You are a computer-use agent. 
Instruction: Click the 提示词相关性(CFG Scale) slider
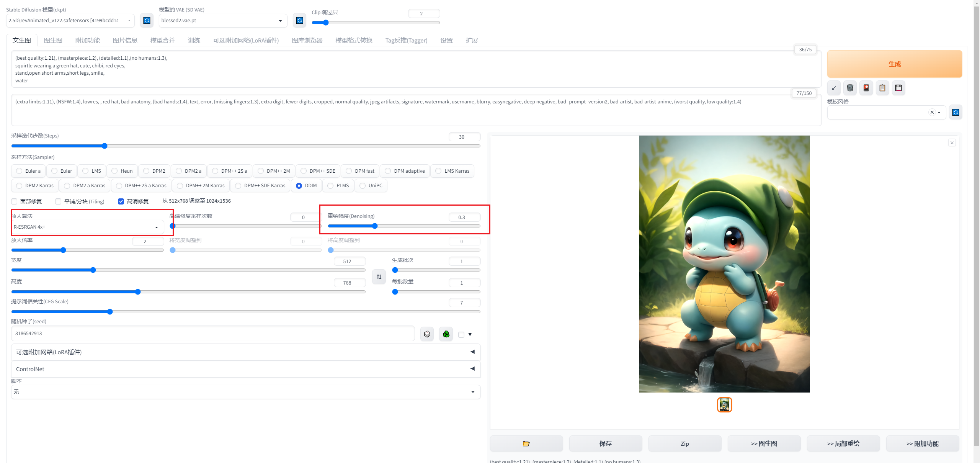[246, 312]
